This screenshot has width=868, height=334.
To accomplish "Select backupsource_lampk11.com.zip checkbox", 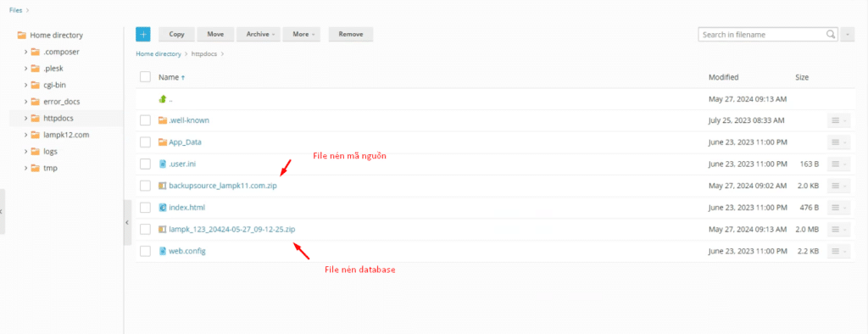I will click(x=145, y=186).
